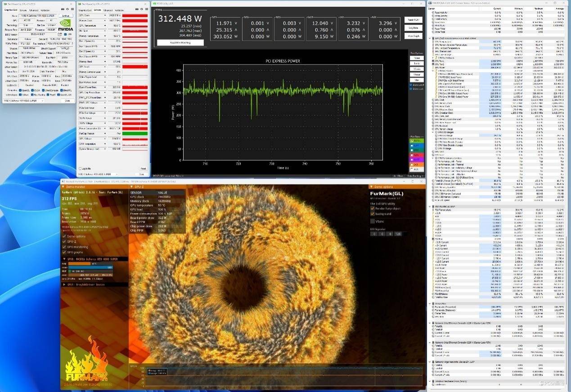Click the camera icon in GPU-Z Graphics Card window
The image size is (571, 392).
pyautogui.click(x=62, y=9)
